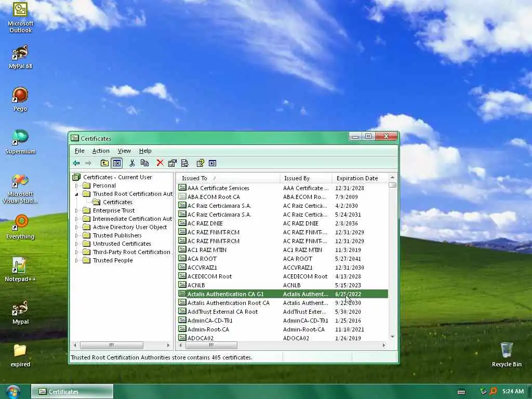The image size is (532, 399).
Task: Expand the Trusted Publishers node
Action: coord(76,235)
